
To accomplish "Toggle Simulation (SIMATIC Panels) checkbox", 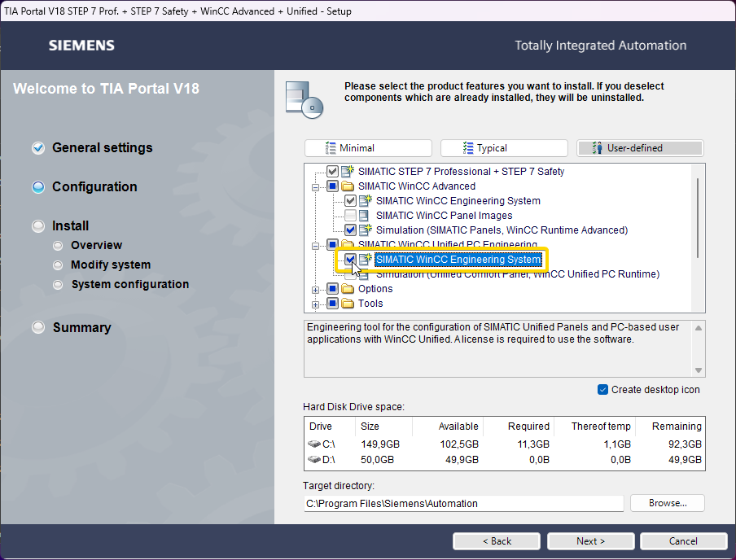I will point(350,230).
